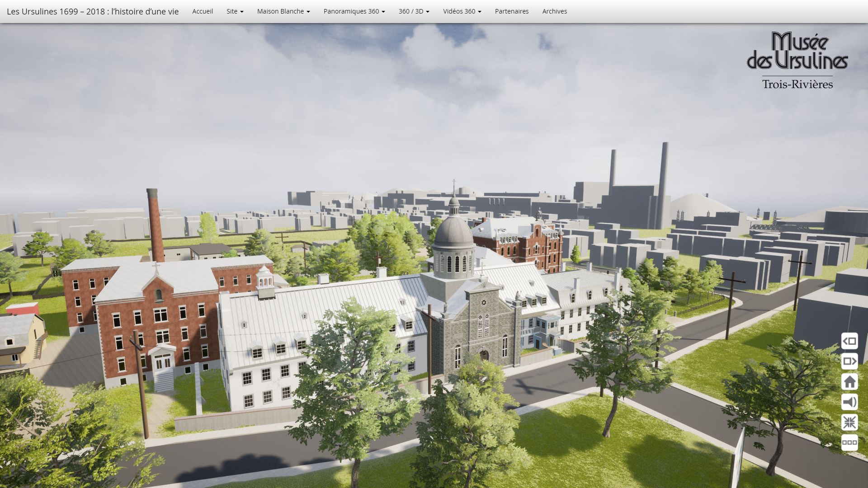The image size is (868, 488).
Task: Go to next scene with right-arrow icon
Action: (x=849, y=361)
